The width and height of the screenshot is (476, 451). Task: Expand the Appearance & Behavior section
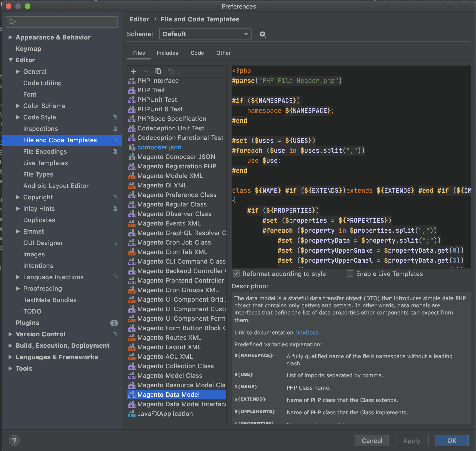click(x=10, y=37)
